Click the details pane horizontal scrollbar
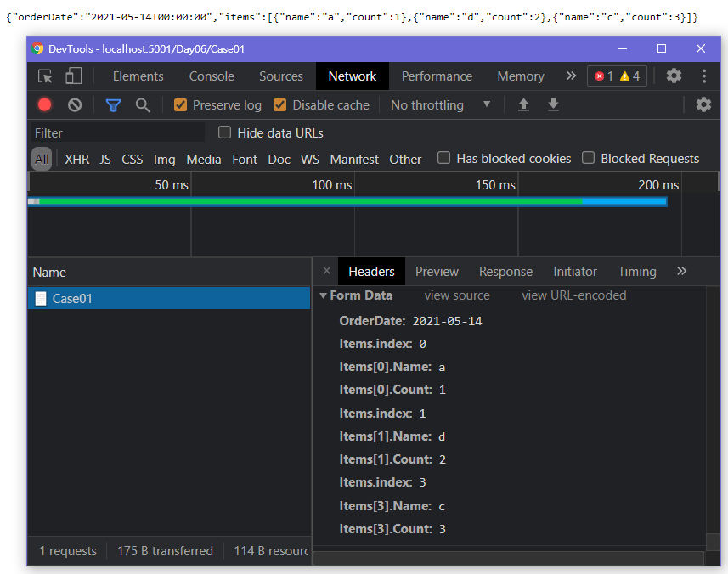The height and width of the screenshot is (574, 728). click(508, 558)
